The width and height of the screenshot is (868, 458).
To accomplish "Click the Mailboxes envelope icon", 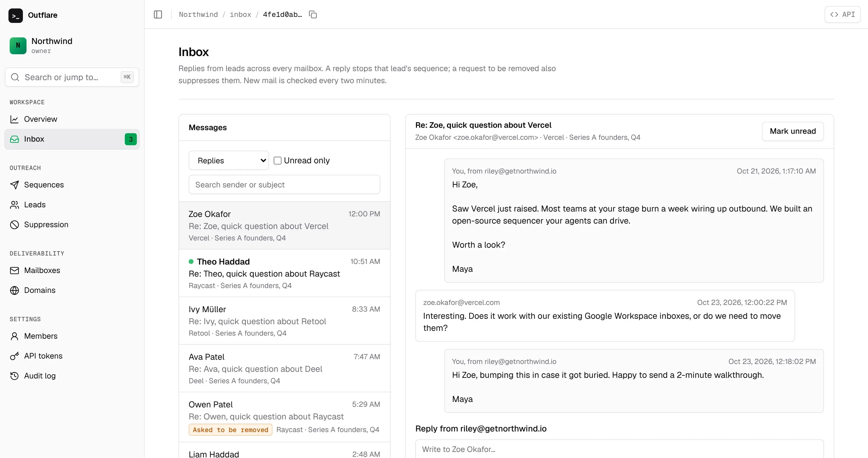I will pyautogui.click(x=14, y=270).
